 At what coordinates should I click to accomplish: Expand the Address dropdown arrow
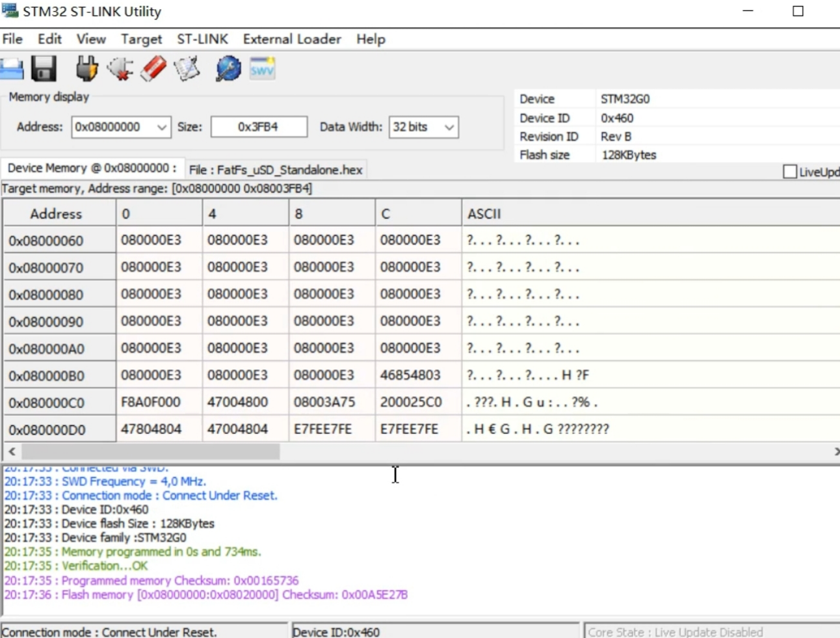point(162,127)
